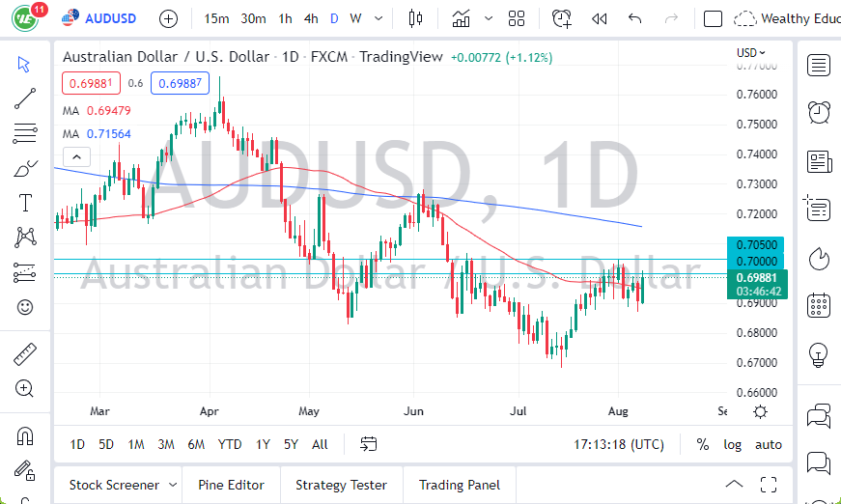Select the trend line drawing tool
Viewport: 841px width, 504px height.
coord(25,98)
